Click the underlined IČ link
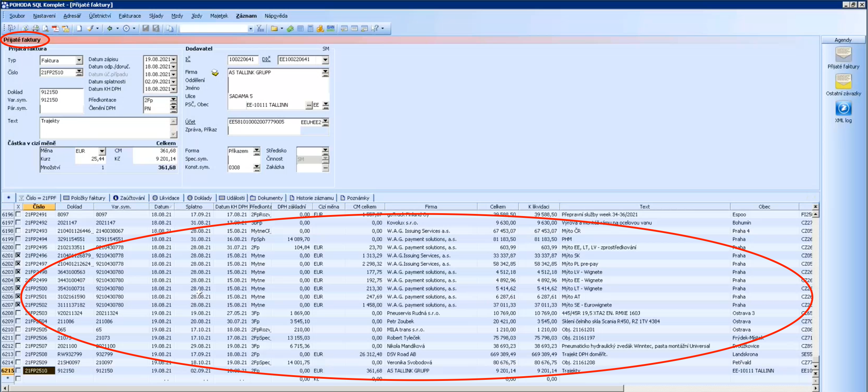Viewport: 868px width, 392px height. 188,59
